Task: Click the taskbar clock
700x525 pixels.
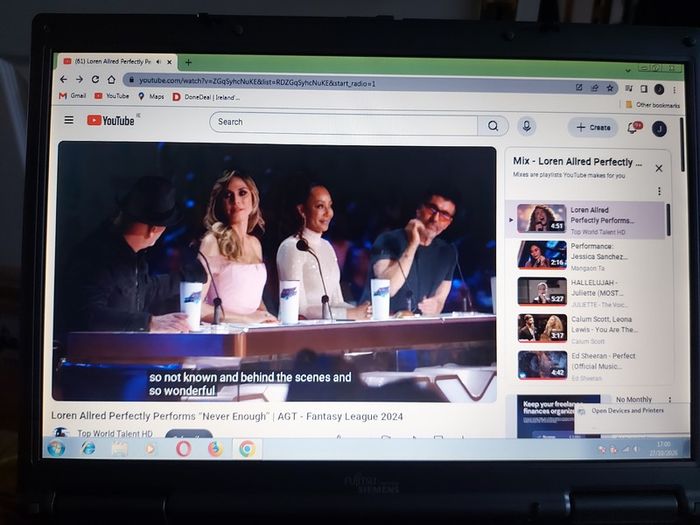Action: pos(663,448)
